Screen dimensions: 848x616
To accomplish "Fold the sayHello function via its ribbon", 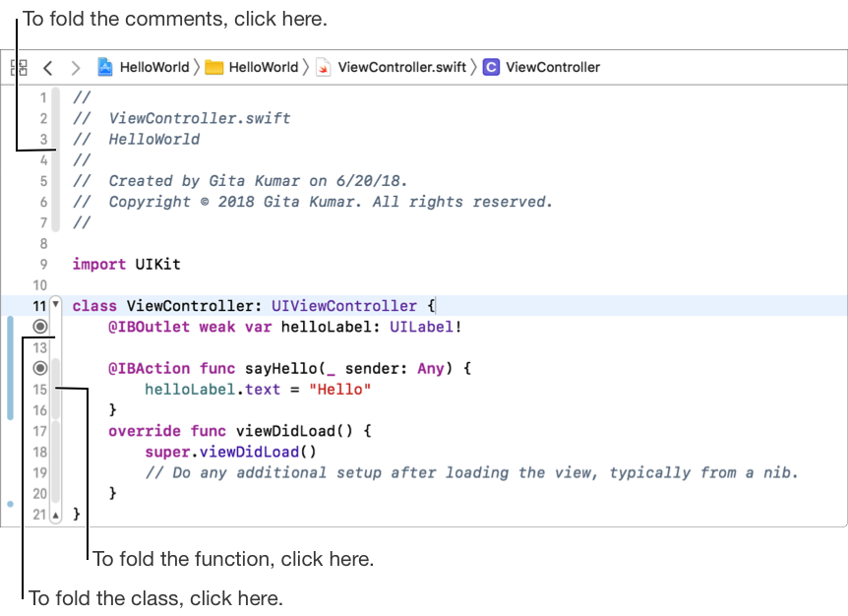I will 56,389.
